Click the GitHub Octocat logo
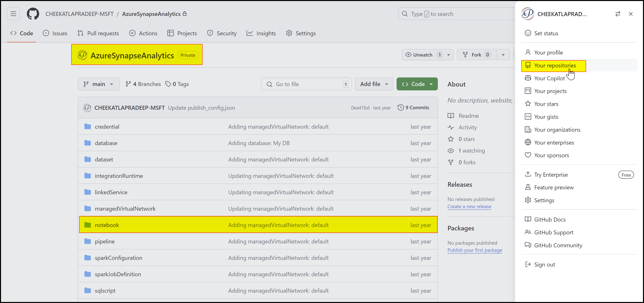The width and height of the screenshot is (644, 303). pyautogui.click(x=33, y=14)
